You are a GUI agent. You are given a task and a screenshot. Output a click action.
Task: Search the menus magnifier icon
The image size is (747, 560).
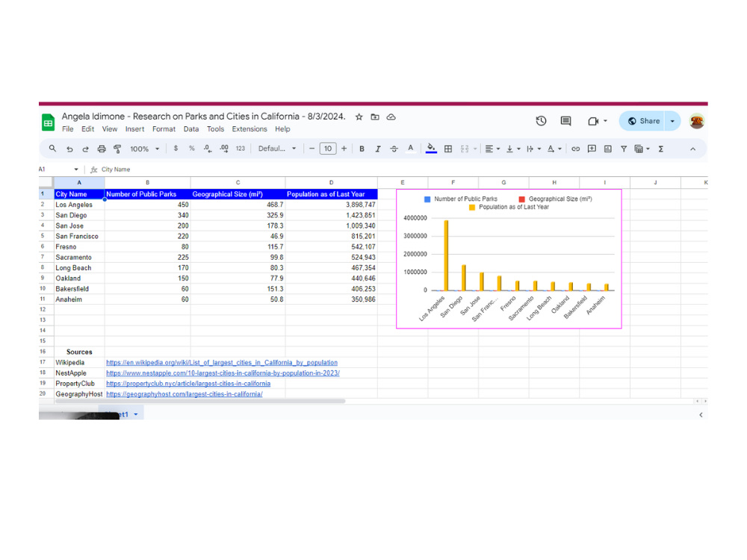point(53,149)
